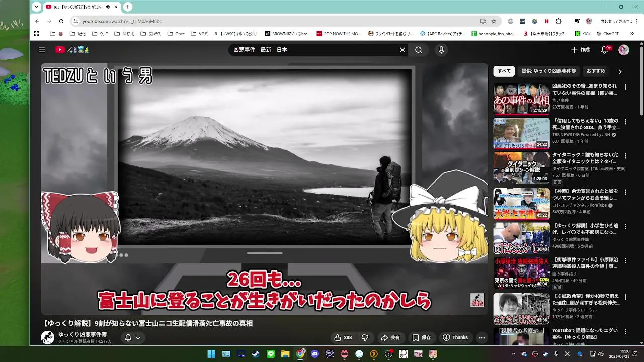Viewport: 644px width, 362px height.
Task: Save the video via 保存 button
Action: (422, 338)
